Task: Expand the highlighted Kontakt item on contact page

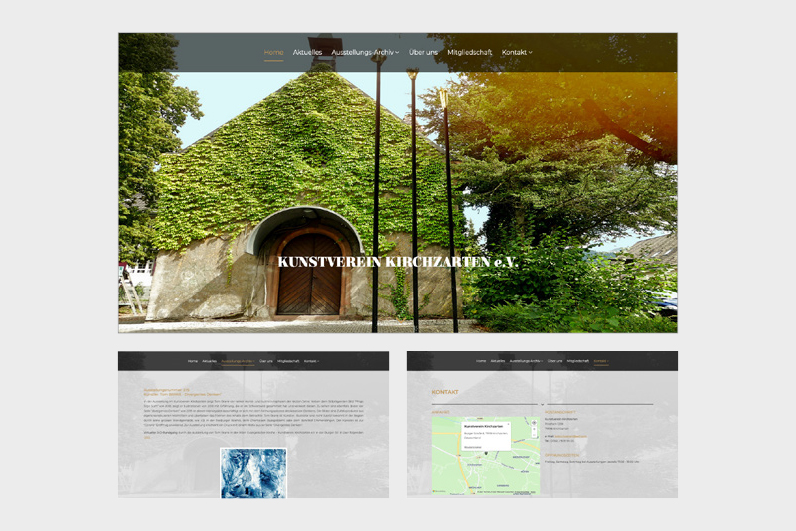Action: pos(601,361)
